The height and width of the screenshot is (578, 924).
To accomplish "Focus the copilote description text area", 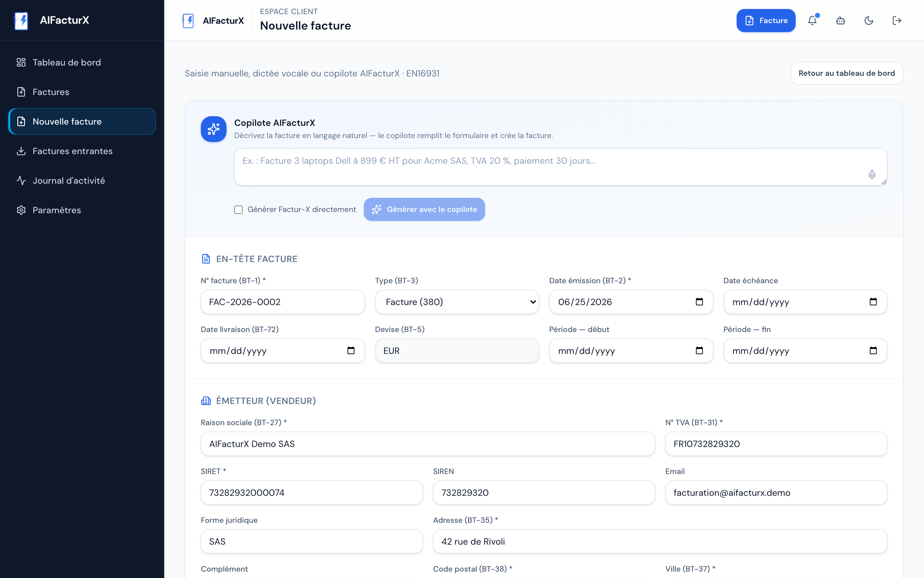I will (x=560, y=167).
